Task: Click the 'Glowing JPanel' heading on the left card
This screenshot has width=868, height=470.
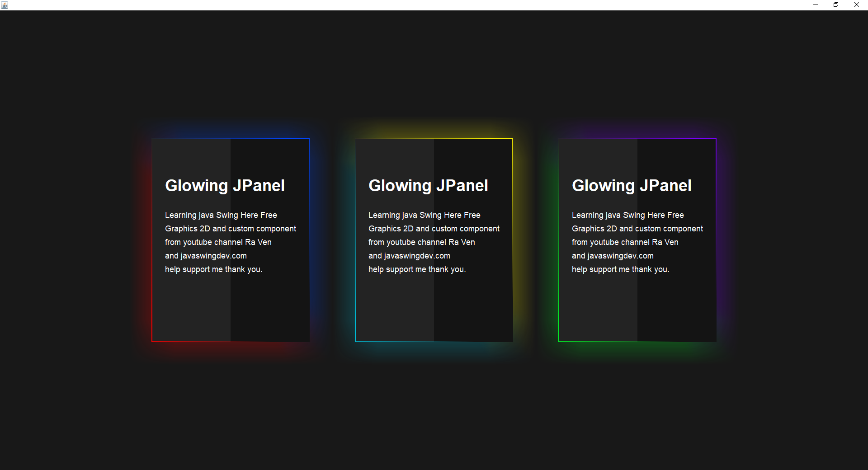Action: pyautogui.click(x=225, y=185)
